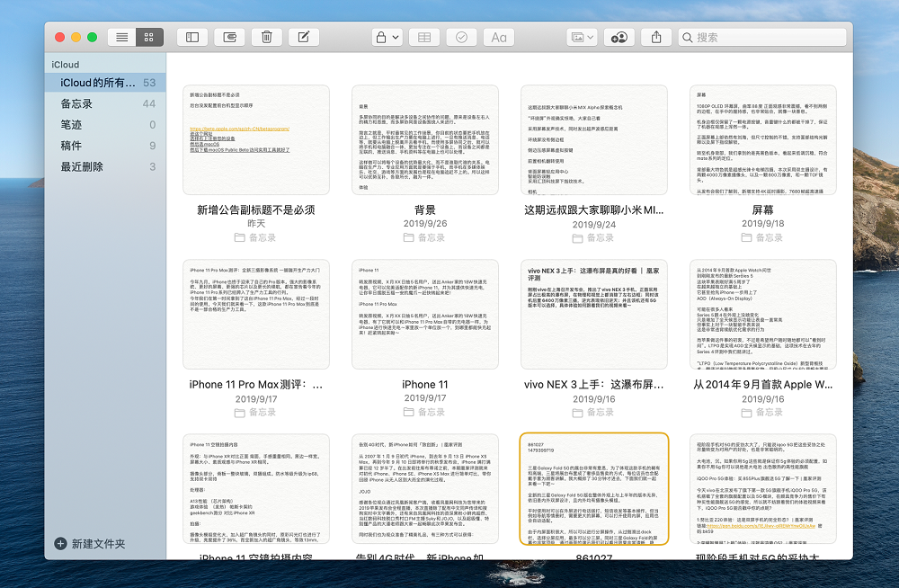The width and height of the screenshot is (899, 588).
Task: Insert a table using the toolbar icon
Action: point(424,37)
